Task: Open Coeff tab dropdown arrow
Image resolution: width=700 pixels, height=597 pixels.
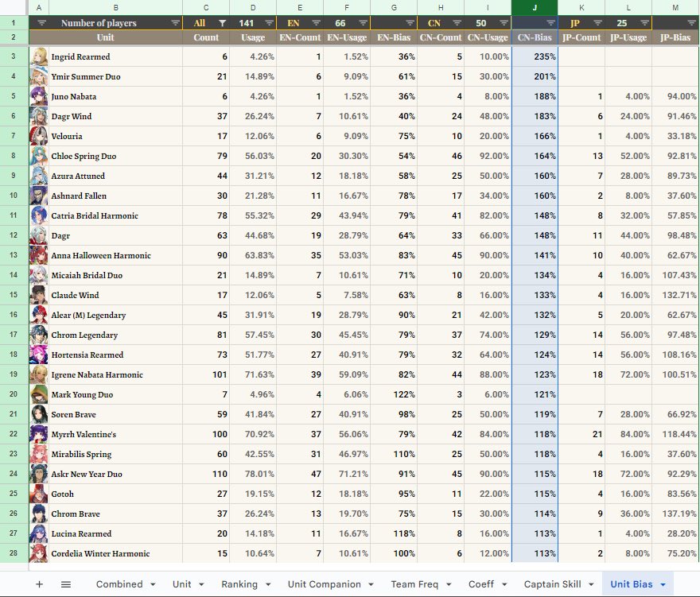Action: 504,584
